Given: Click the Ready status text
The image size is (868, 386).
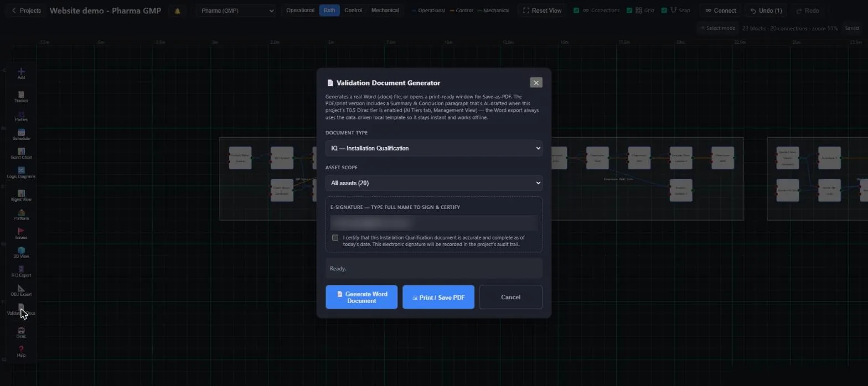Looking at the screenshot, I should 338,269.
